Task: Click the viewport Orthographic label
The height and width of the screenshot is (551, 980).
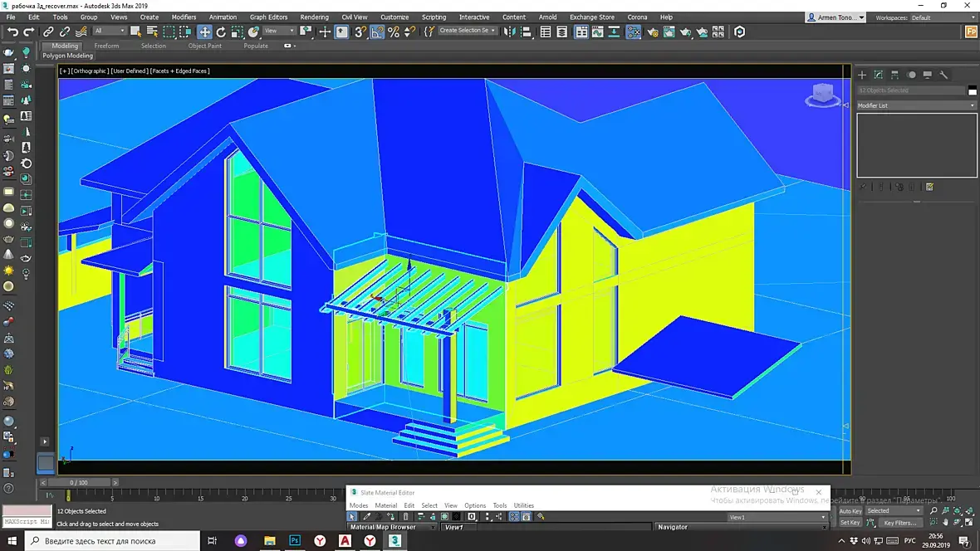Action: (90, 71)
